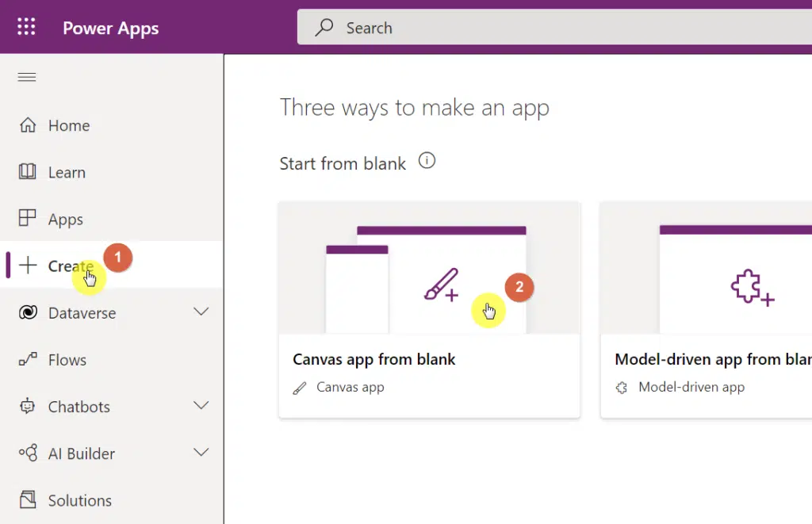Select Create in the sidebar
The height and width of the screenshot is (524, 812).
click(112, 265)
